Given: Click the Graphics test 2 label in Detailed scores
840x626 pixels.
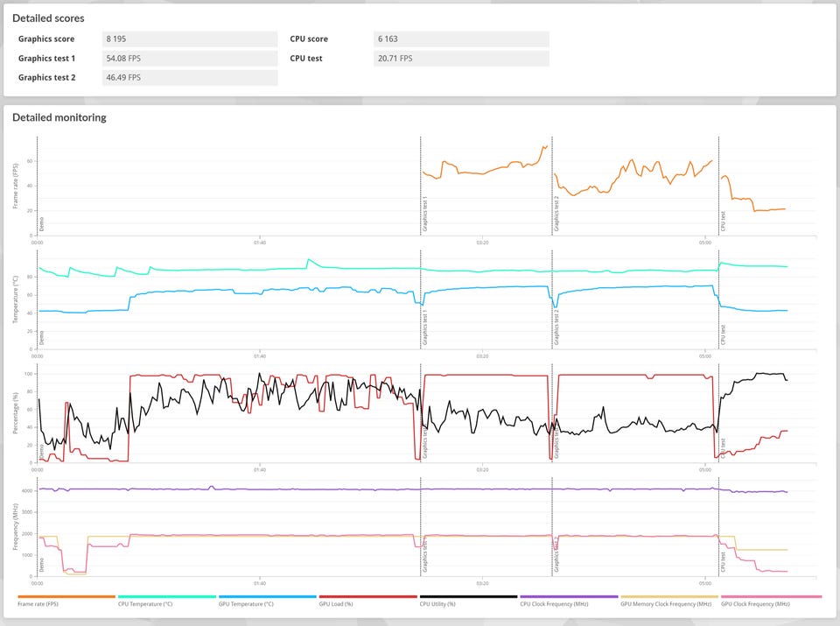Looking at the screenshot, I should coord(47,78).
